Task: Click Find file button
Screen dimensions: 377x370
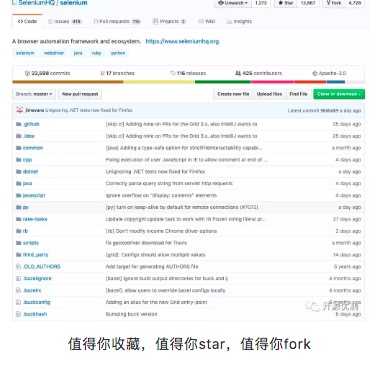Action: pyautogui.click(x=298, y=94)
